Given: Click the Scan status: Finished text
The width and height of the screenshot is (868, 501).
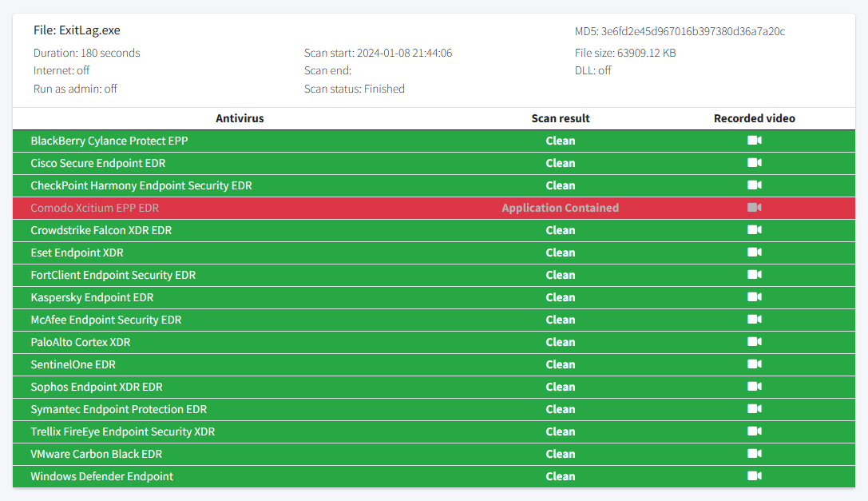Looking at the screenshot, I should 355,89.
